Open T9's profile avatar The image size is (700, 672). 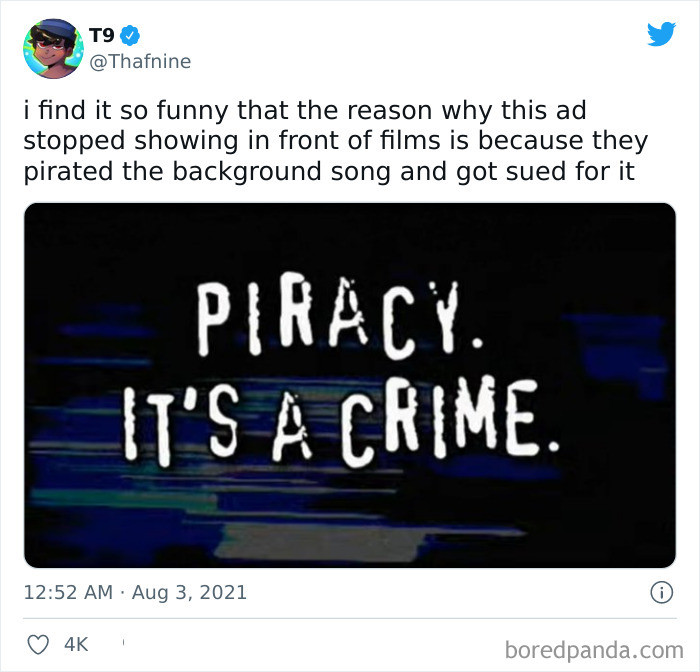[53, 49]
